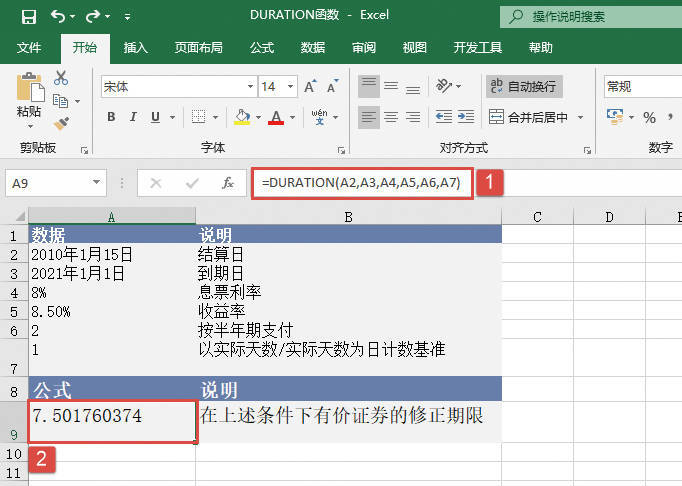The width and height of the screenshot is (682, 486).
Task: Click the yellow fill color button
Action: [241, 117]
